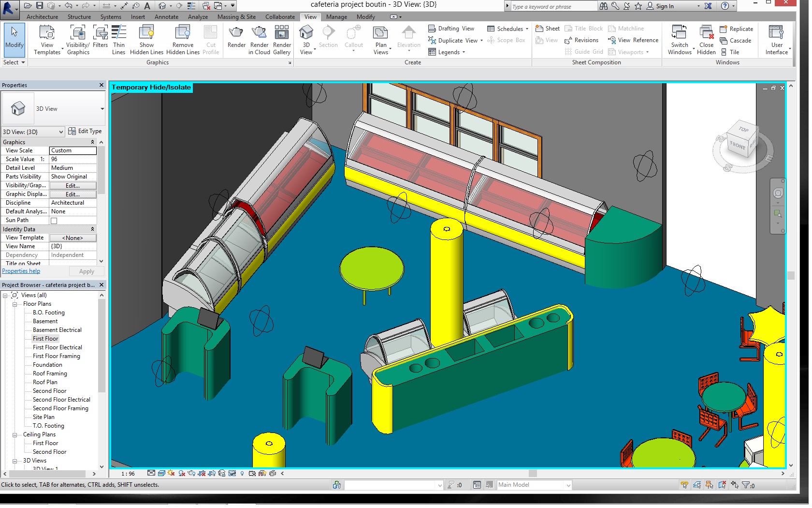The image size is (812, 508).
Task: Open Visibility/Graphics settings
Action: pos(78,40)
